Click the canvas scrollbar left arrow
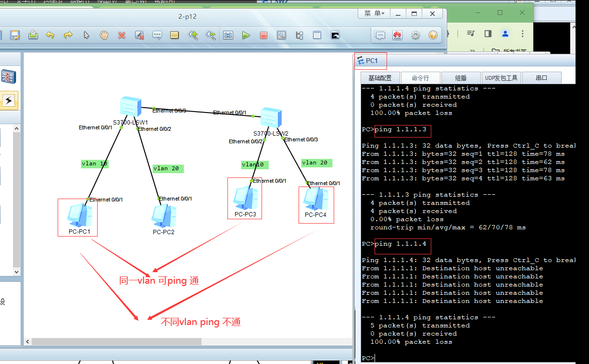This screenshot has width=589, height=364. pos(28,341)
